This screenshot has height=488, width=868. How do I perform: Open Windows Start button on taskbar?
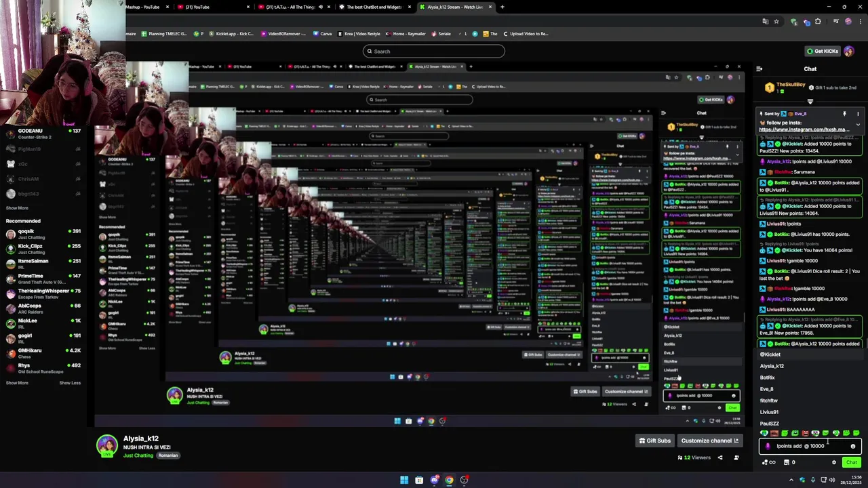tap(404, 480)
